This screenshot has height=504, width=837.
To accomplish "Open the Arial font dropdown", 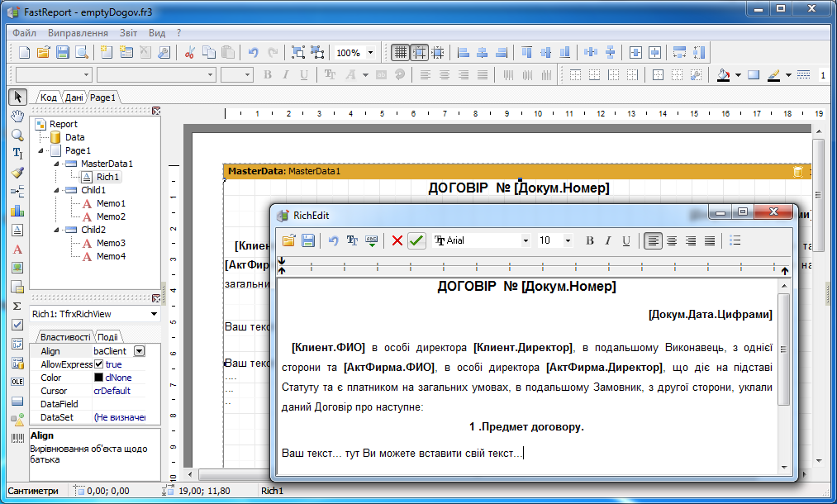I will (526, 240).
